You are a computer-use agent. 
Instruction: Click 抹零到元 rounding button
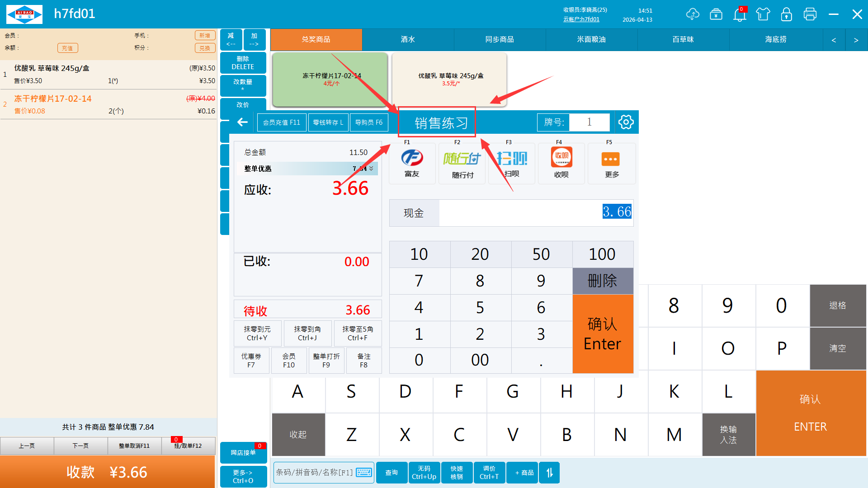coord(257,333)
